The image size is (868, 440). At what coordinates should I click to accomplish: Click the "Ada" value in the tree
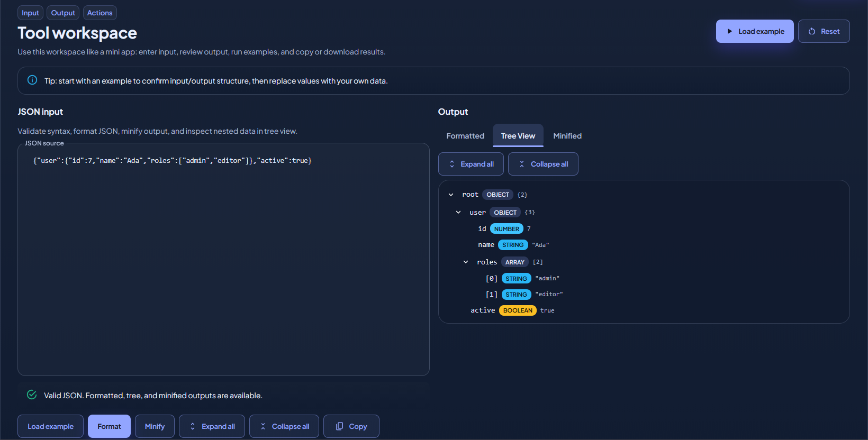(540, 245)
